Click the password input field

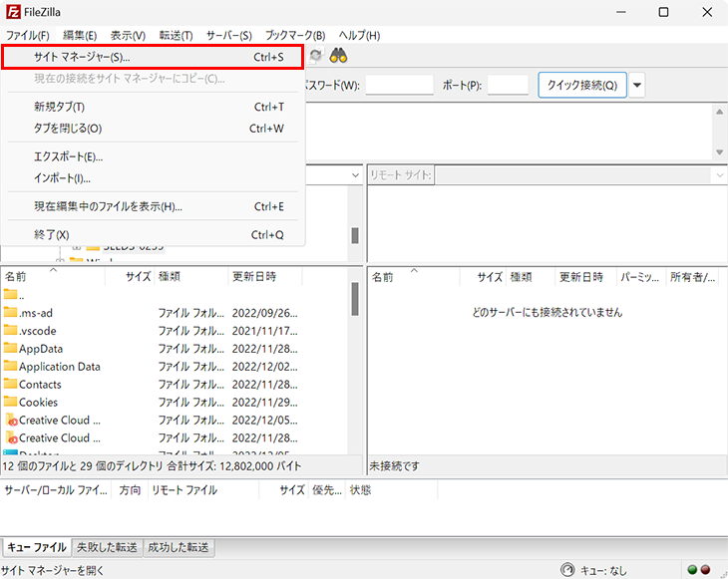click(399, 85)
